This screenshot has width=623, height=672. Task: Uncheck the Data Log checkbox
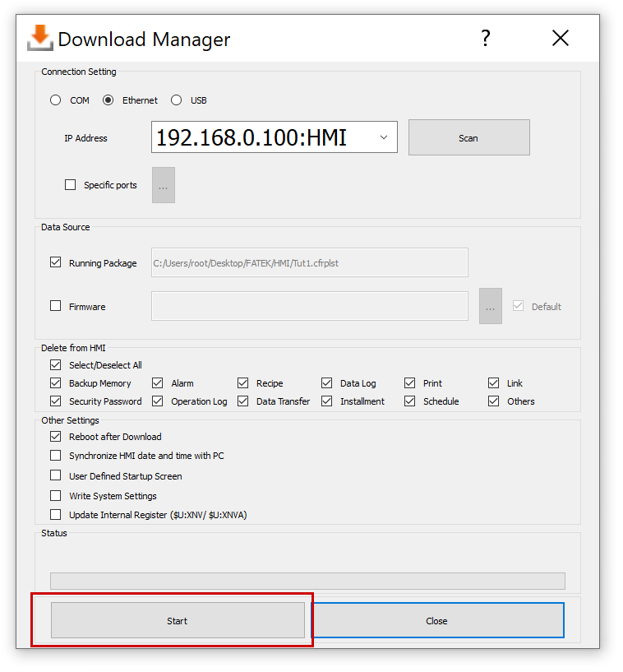[327, 383]
